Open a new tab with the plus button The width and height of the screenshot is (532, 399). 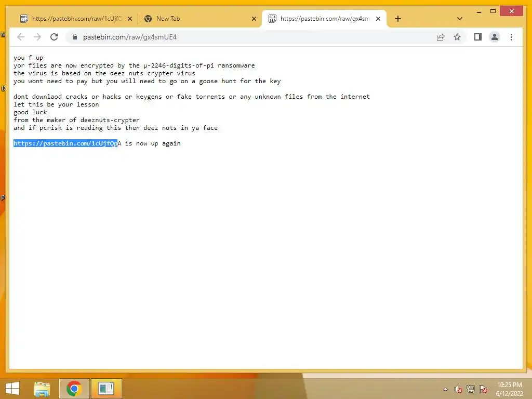click(x=397, y=19)
